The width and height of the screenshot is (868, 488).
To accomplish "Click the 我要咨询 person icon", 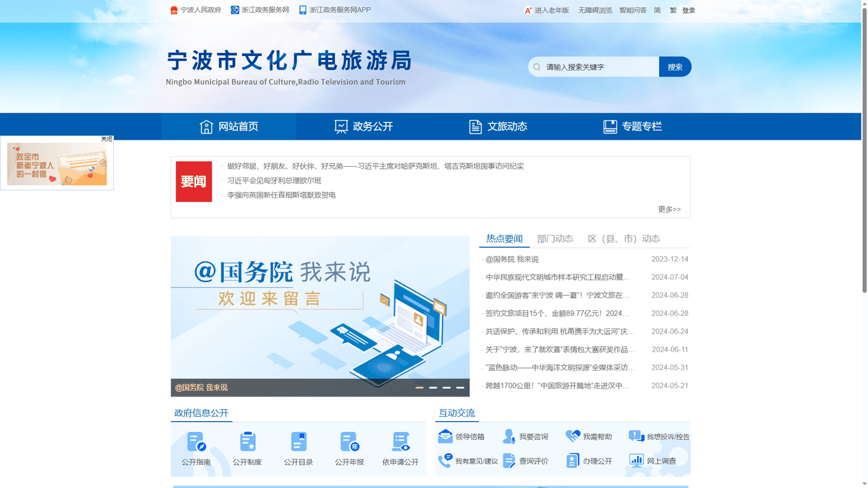I will coord(509,436).
